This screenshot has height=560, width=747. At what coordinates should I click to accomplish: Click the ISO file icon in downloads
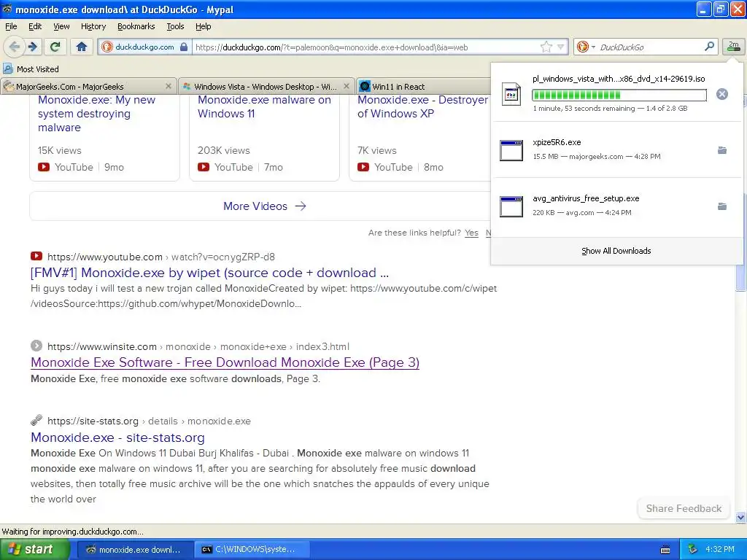click(511, 94)
